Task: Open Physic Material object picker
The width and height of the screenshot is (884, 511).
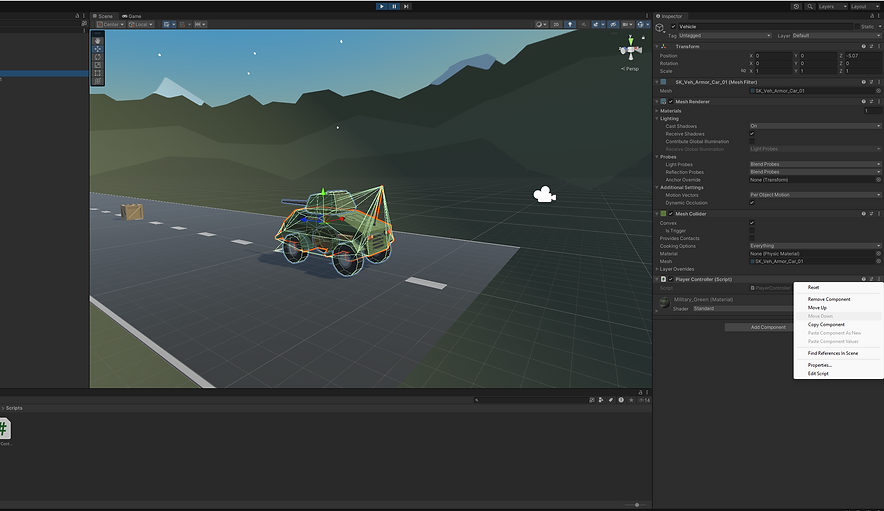Action: tap(878, 254)
